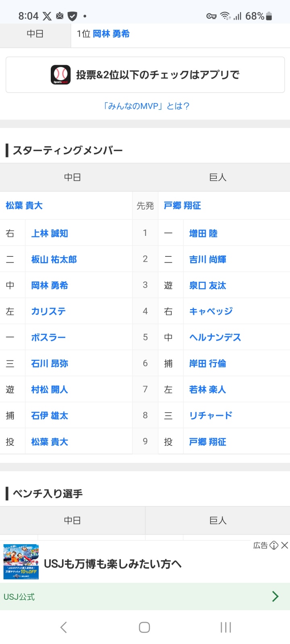Open shortstop 村松 開人 profile
This screenshot has width=290, height=644.
coord(50,390)
